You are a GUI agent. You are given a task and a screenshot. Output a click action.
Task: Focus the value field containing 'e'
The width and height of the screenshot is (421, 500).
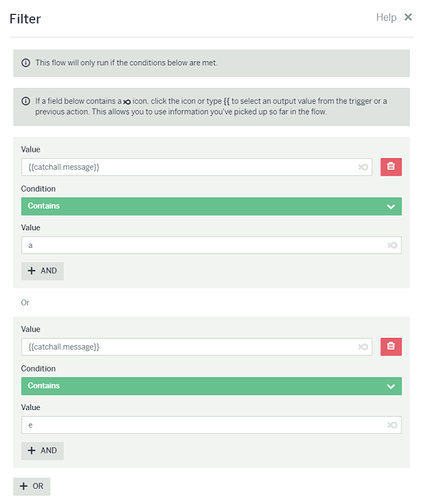coord(211,425)
